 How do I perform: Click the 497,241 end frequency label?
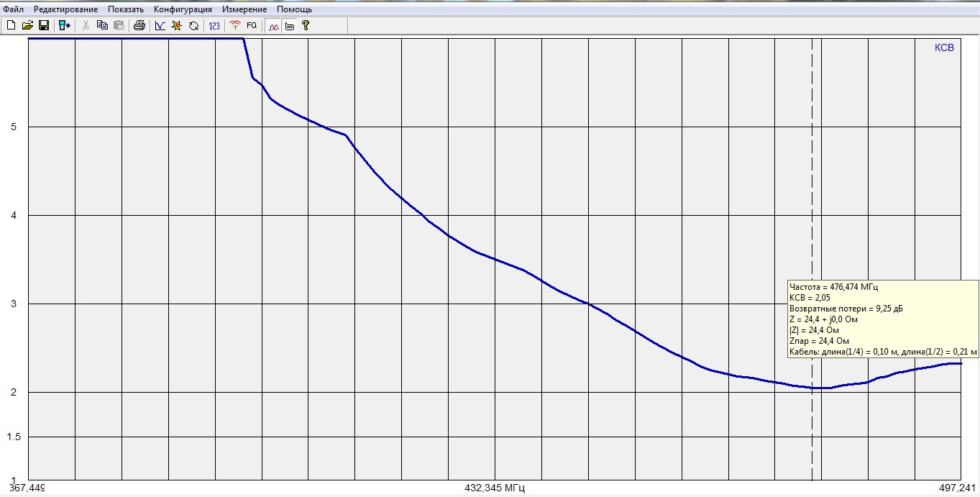(957, 488)
